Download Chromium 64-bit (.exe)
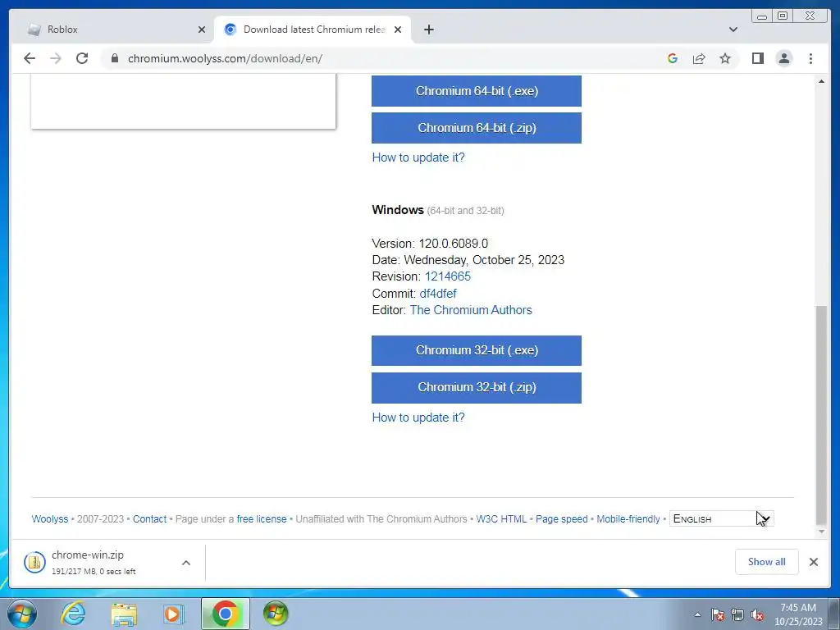 (477, 90)
